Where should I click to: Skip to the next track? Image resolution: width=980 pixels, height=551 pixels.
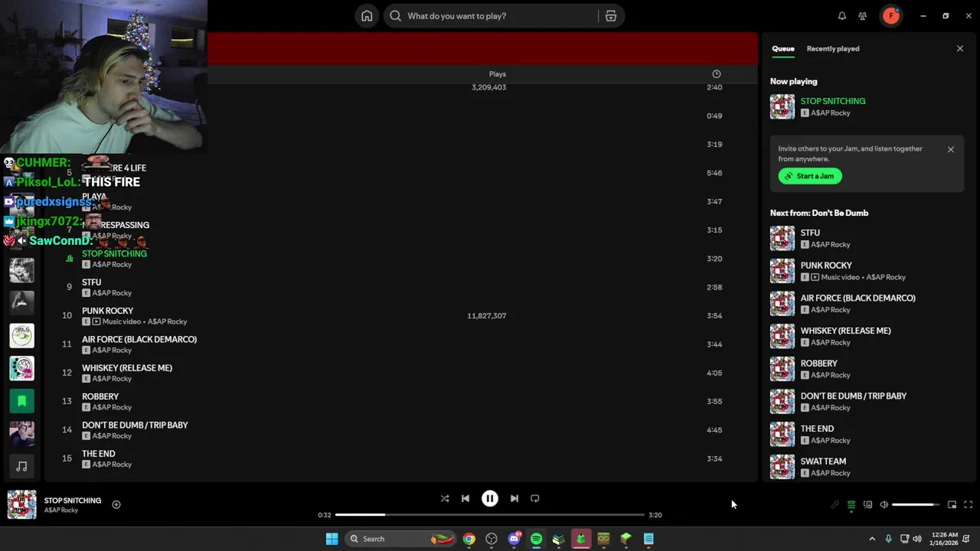(514, 498)
